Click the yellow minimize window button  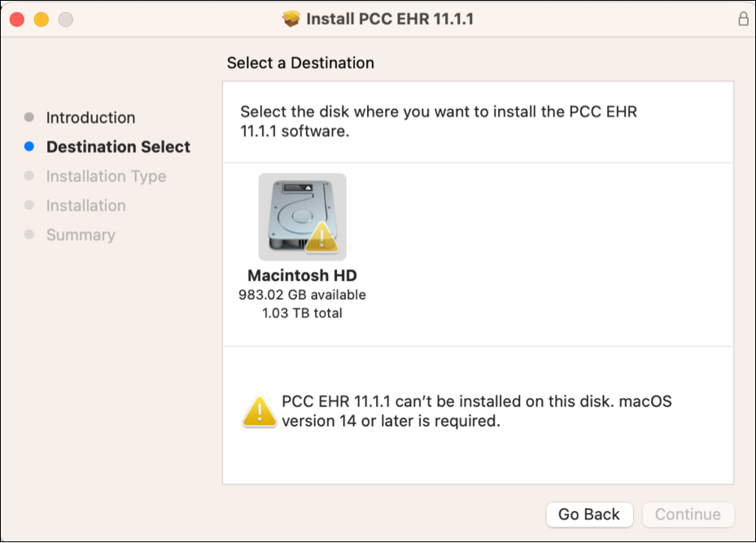41,20
